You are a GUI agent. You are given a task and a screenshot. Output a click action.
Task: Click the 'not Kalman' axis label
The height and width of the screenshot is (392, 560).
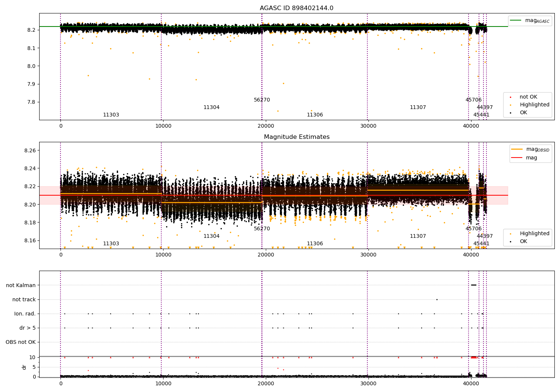tap(21, 285)
